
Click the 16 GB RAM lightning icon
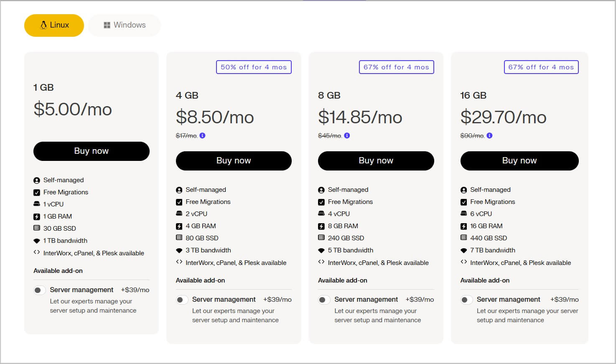coord(463,226)
